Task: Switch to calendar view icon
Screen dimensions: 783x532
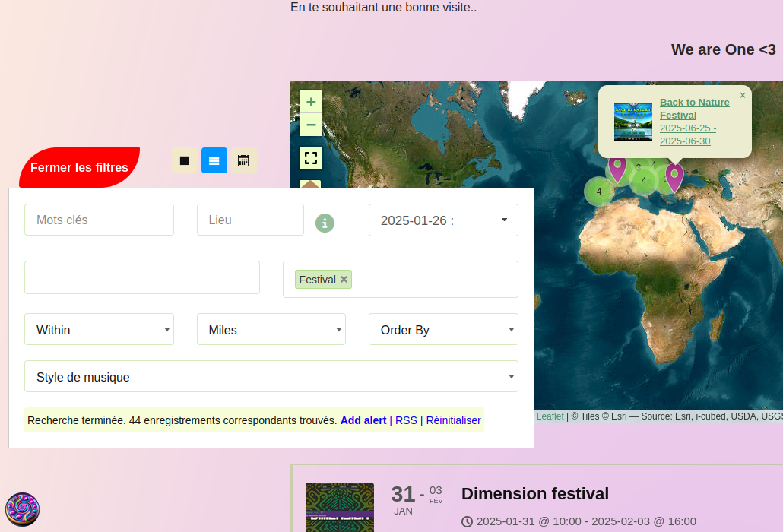Action: point(244,160)
